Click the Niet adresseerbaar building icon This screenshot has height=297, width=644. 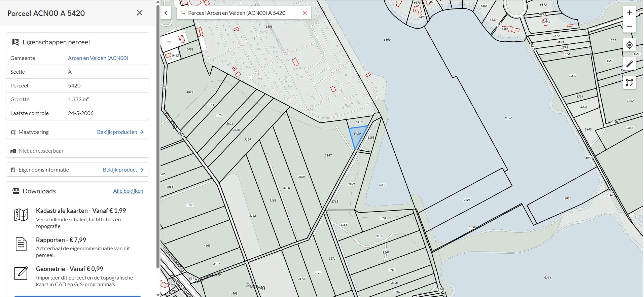click(x=13, y=151)
